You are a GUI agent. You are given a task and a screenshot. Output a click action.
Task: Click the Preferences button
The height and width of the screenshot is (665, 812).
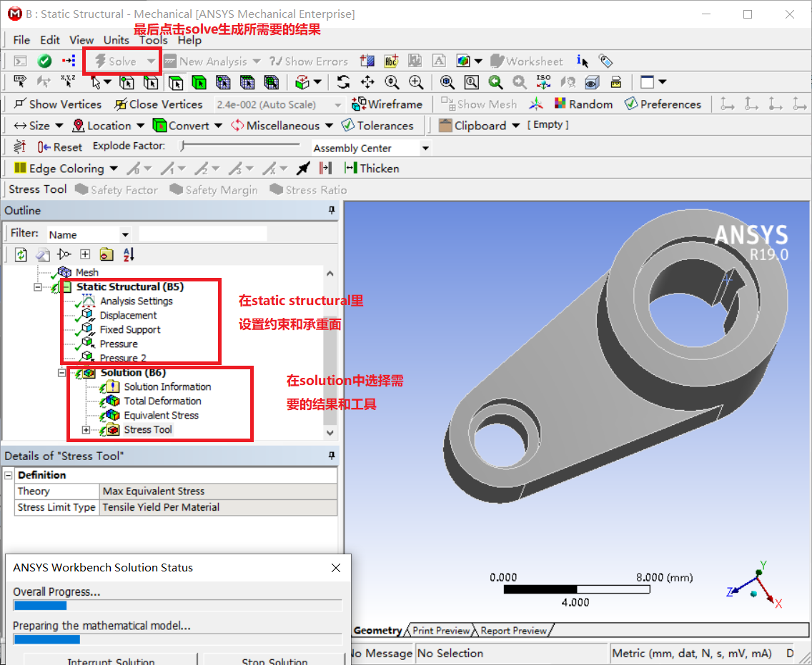(x=663, y=104)
